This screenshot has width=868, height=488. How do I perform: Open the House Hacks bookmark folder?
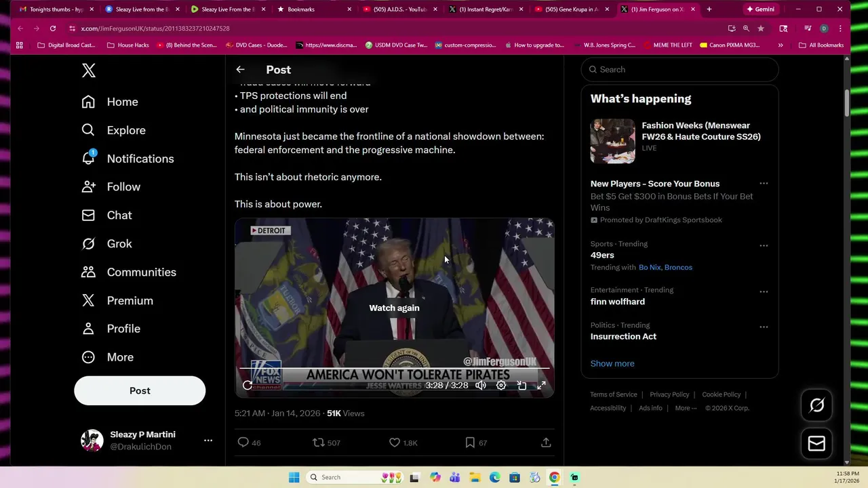(128, 45)
